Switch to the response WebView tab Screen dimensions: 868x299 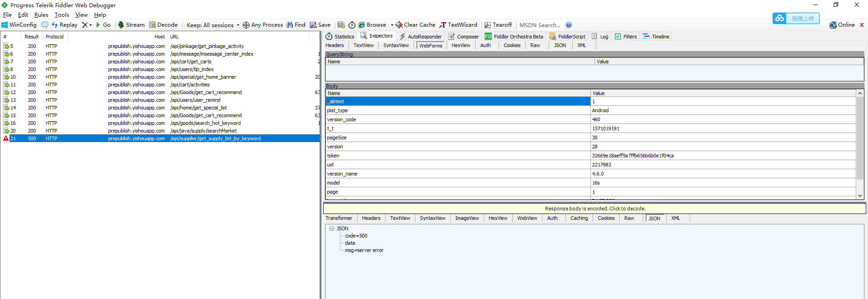pyautogui.click(x=527, y=218)
